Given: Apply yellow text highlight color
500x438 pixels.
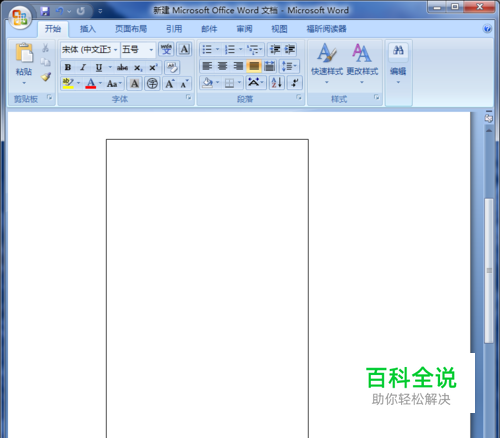Looking at the screenshot, I should point(68,83).
